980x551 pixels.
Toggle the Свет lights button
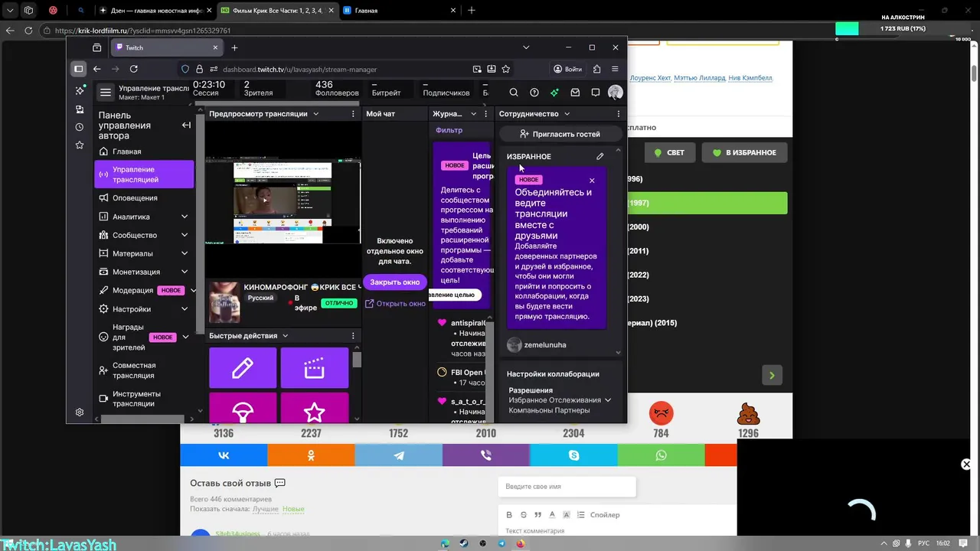[x=669, y=152]
